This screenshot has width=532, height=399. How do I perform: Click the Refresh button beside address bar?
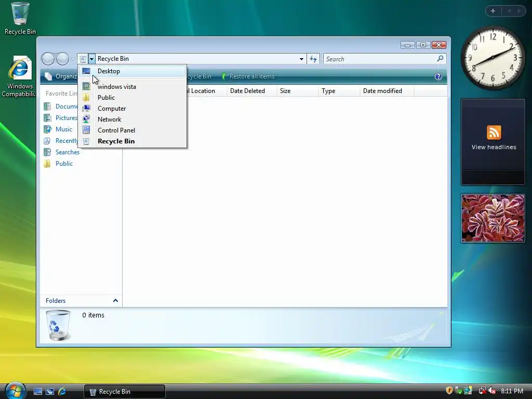tap(313, 59)
